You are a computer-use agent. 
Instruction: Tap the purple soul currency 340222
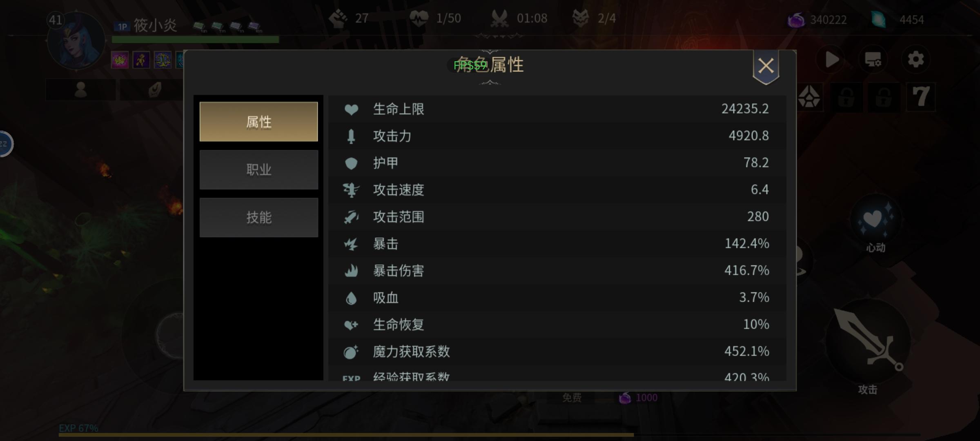click(817, 20)
